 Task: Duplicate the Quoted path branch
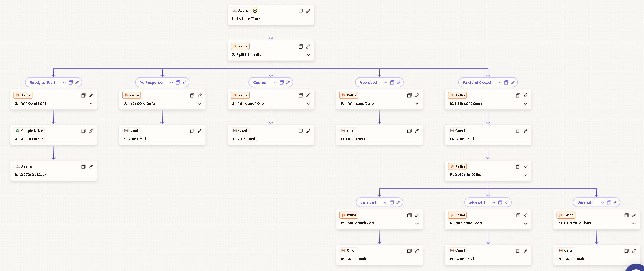282,82
